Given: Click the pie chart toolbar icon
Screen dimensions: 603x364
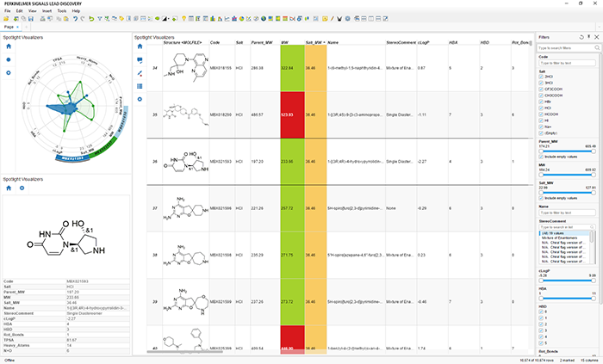Looking at the screenshot, I should pyautogui.click(x=241, y=18).
